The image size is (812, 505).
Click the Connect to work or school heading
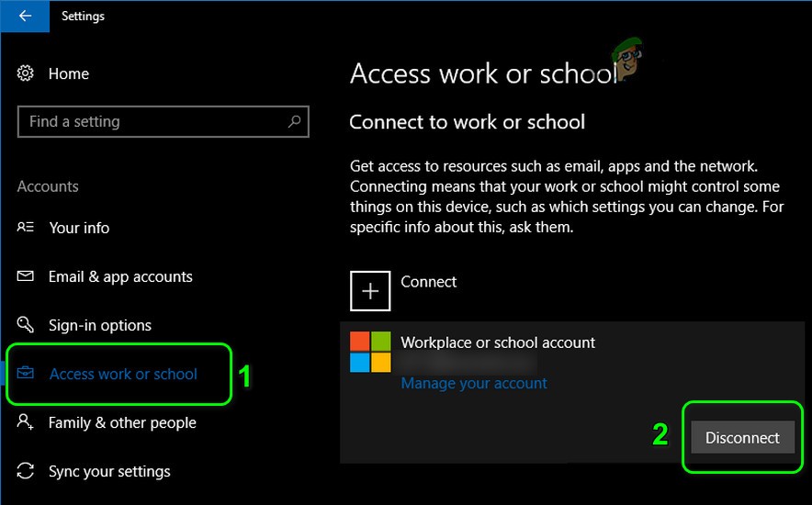[x=468, y=122]
